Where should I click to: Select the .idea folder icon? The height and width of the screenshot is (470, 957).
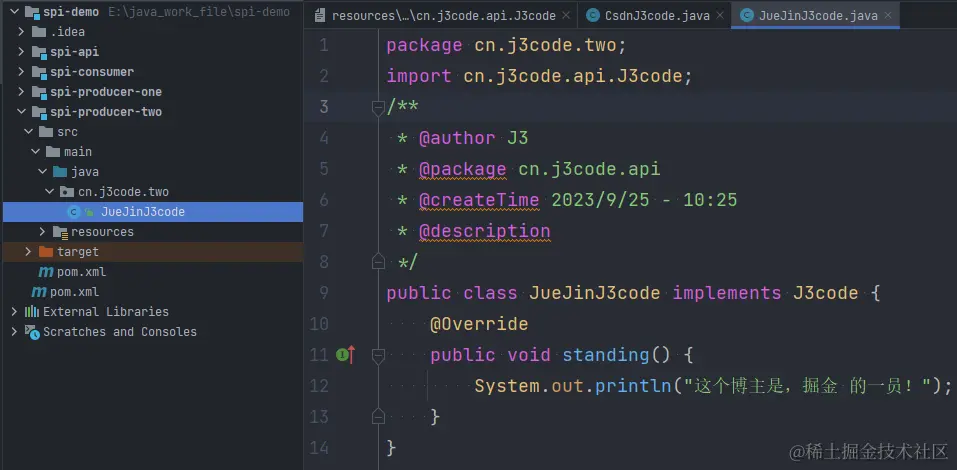pyautogui.click(x=38, y=32)
